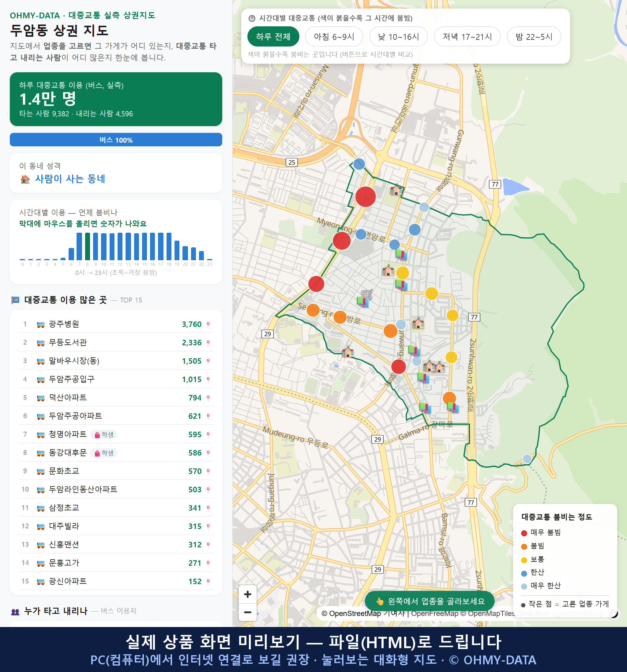Click the 문화초교 list row
The height and width of the screenshot is (672, 627).
116,471
